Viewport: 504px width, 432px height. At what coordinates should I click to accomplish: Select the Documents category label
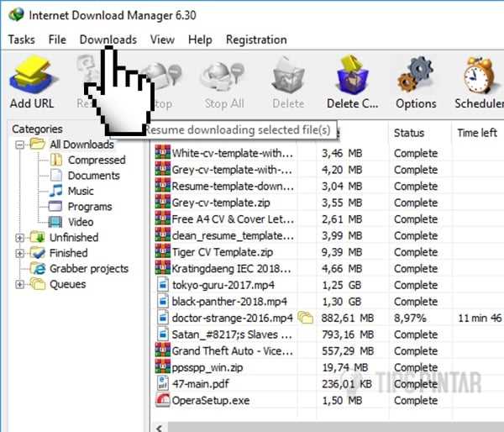coord(94,176)
